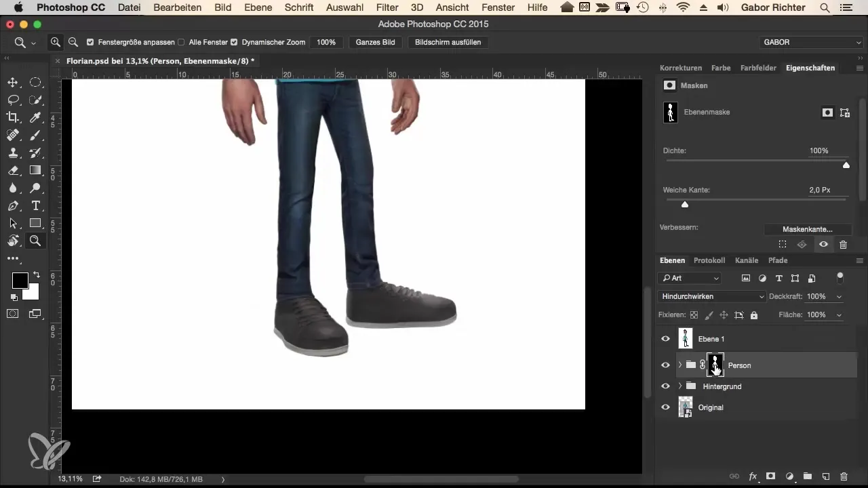Open the Deckkraft opacity dropdown
The width and height of the screenshot is (868, 488).
click(840, 297)
